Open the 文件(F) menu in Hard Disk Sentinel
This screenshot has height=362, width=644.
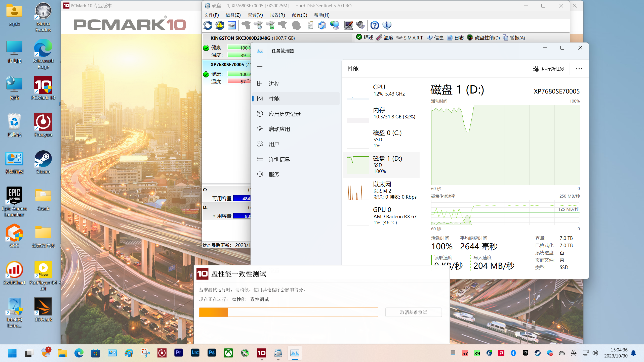[212, 15]
